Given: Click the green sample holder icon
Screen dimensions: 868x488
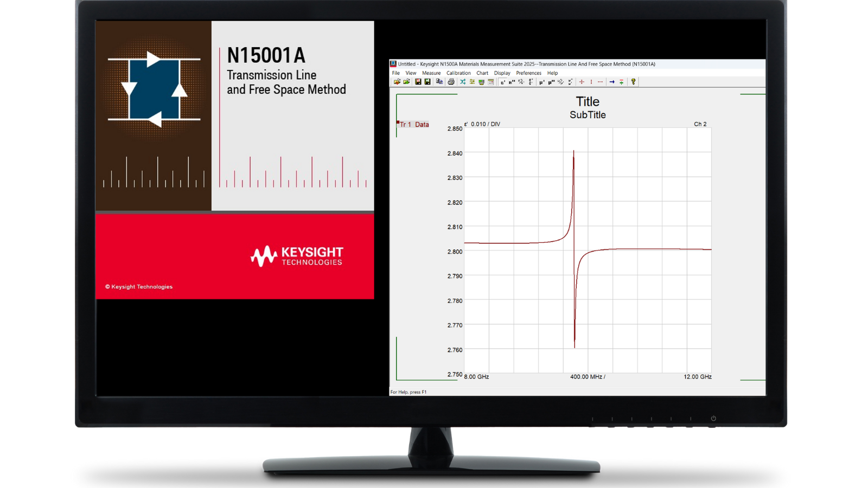Looking at the screenshot, I should [481, 82].
